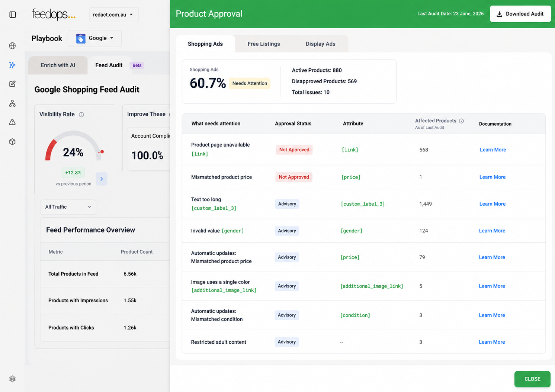Click the download icon in Download Audit

coord(500,14)
